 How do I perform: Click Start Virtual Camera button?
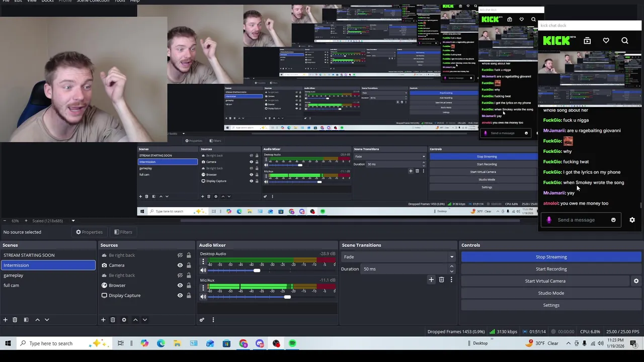point(545,281)
